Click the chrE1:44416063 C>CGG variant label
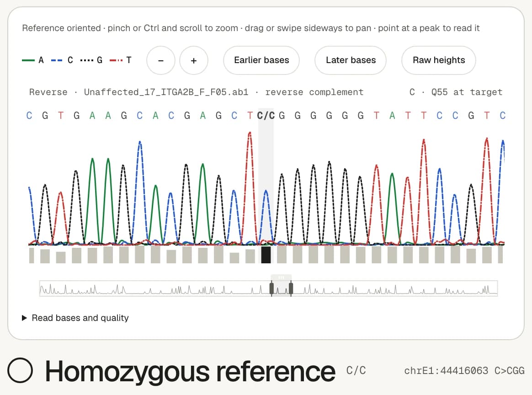 coord(464,371)
